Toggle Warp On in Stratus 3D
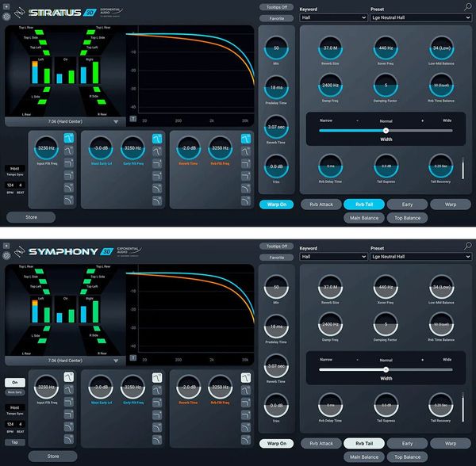This screenshot has height=466, width=476. 277,204
